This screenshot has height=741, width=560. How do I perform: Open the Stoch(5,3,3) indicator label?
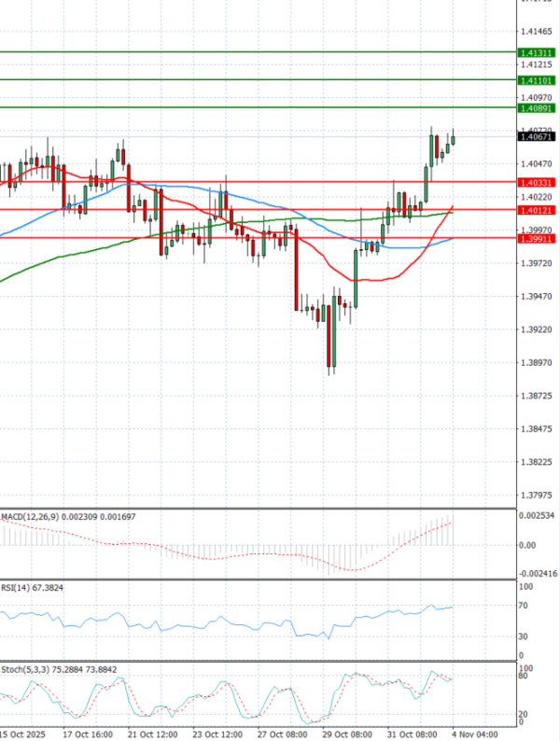pyautogui.click(x=22, y=669)
